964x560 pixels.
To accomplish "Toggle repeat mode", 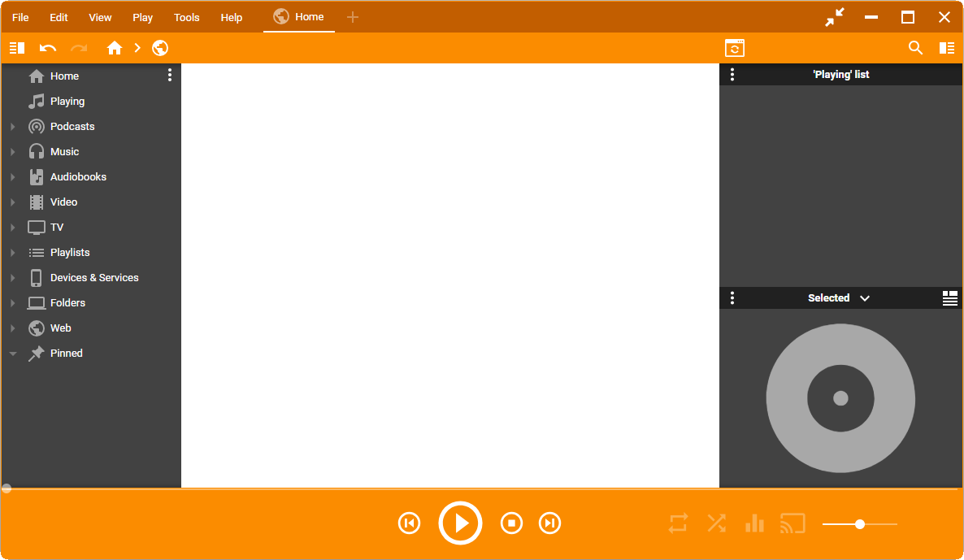I will coord(678,523).
